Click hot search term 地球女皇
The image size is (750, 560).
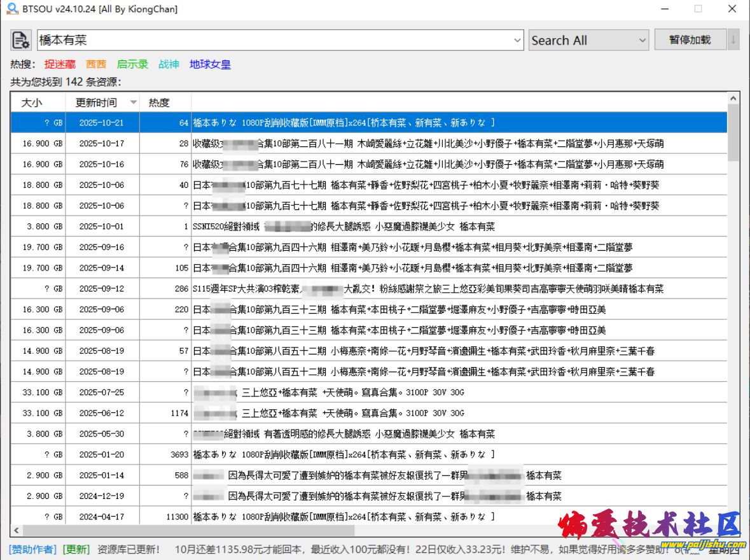(210, 64)
